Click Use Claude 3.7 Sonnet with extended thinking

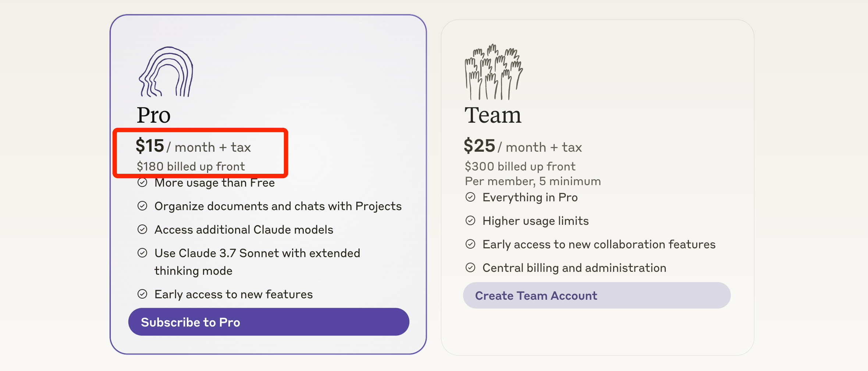(x=257, y=262)
